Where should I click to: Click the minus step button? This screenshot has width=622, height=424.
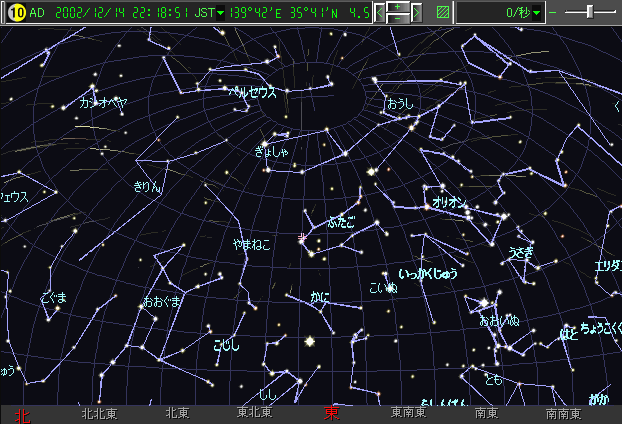pos(398,19)
